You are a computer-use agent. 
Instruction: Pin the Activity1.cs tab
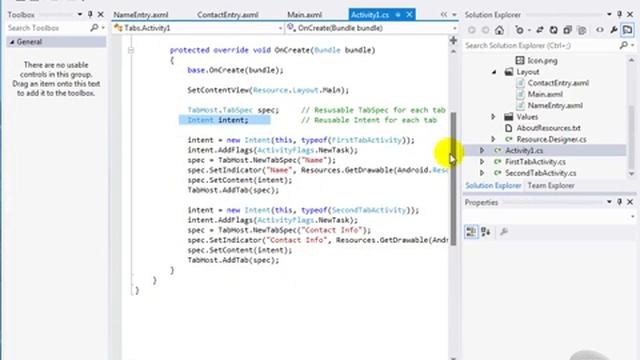(398, 15)
